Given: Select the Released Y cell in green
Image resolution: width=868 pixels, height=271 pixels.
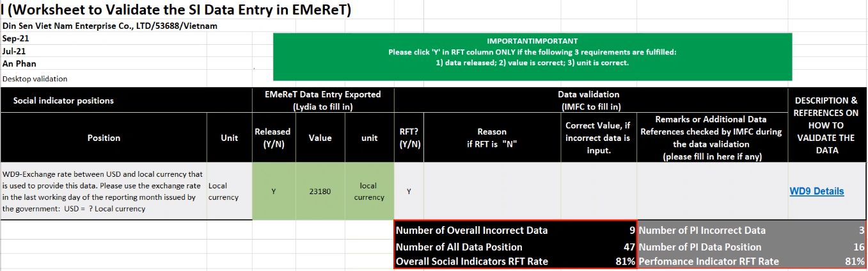Looking at the screenshot, I should 273,191.
